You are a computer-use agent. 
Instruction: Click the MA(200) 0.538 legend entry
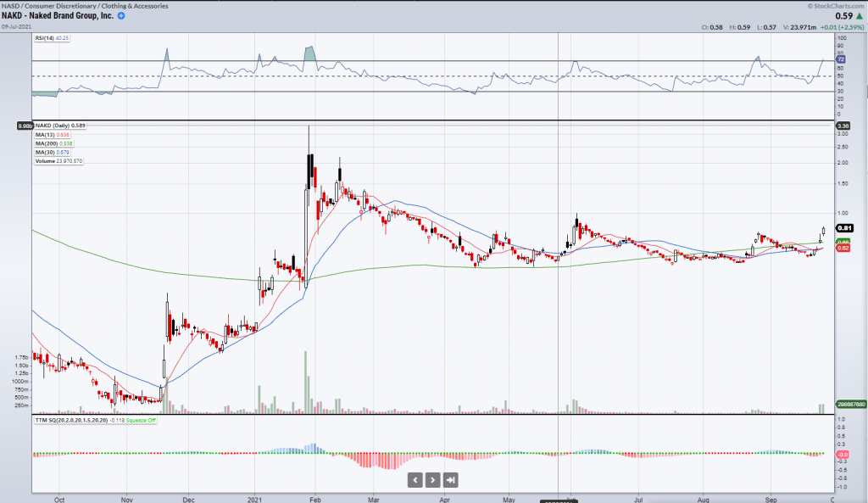(53, 143)
